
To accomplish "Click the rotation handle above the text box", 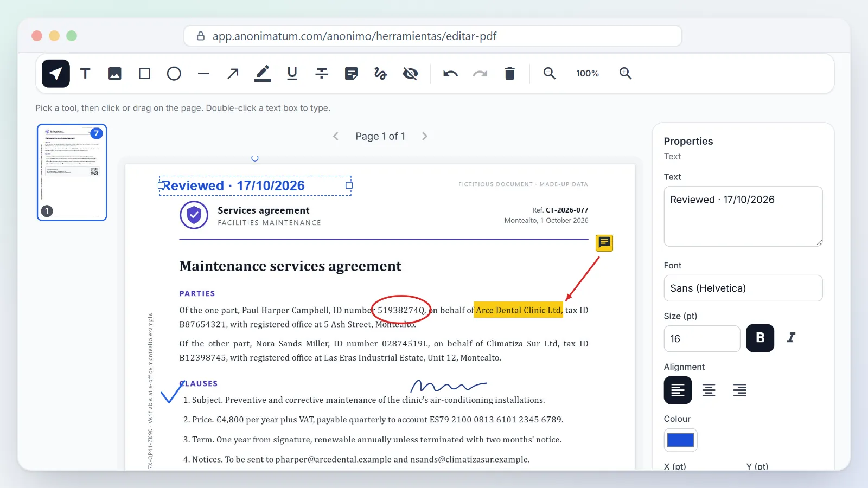I will tap(255, 158).
